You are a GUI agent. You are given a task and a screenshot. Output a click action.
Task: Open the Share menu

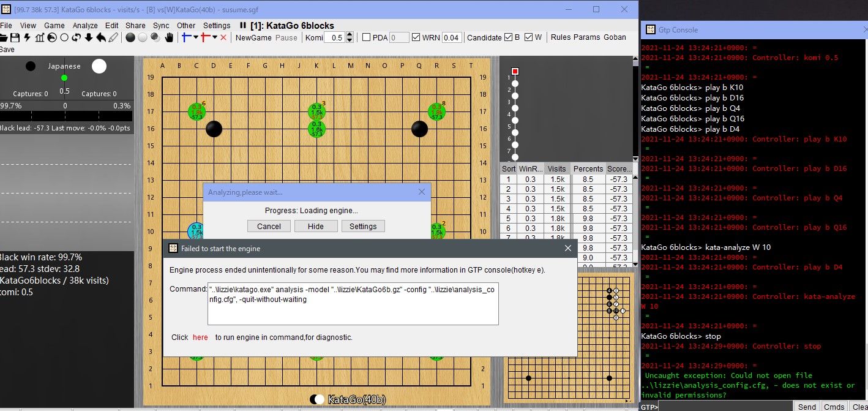(136, 26)
